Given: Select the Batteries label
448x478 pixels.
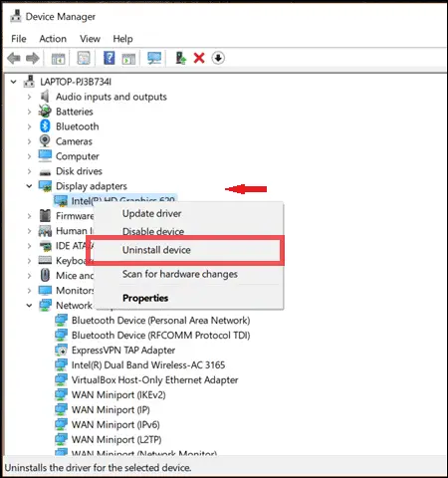Looking at the screenshot, I should [x=75, y=112].
